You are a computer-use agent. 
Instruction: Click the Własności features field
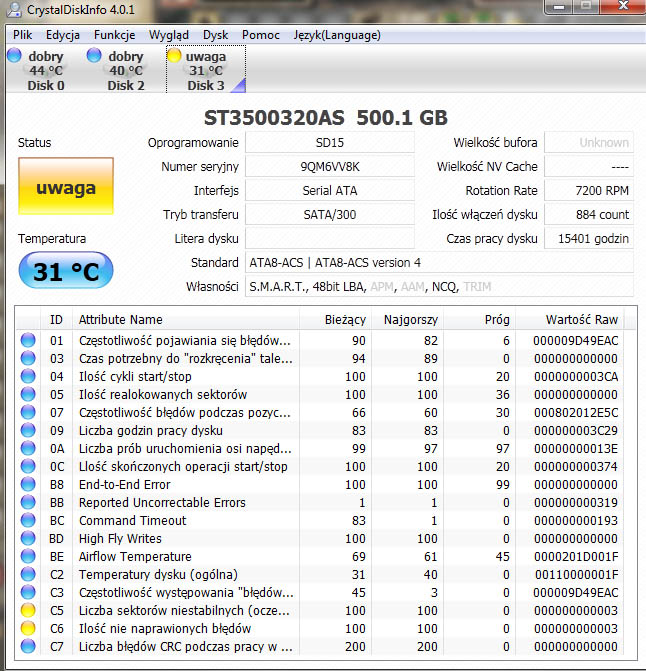439,286
